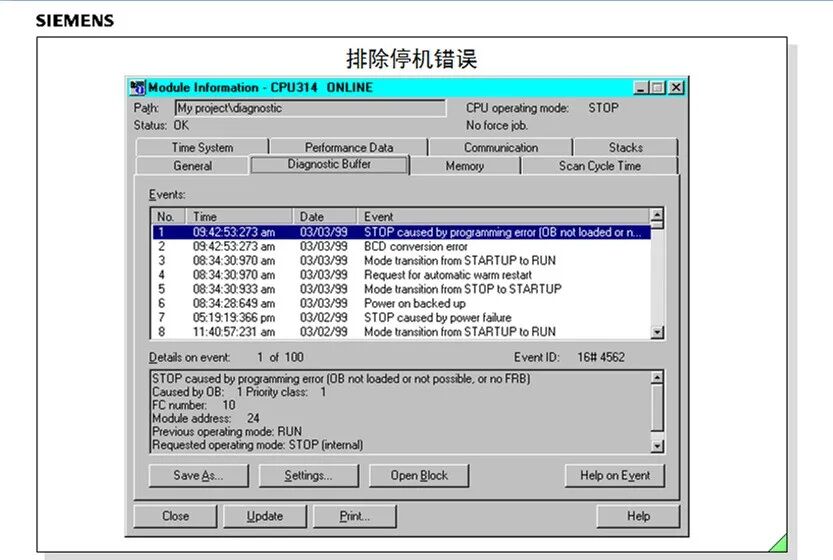Open the Stacks tab
The image size is (833, 560).
pos(625,147)
